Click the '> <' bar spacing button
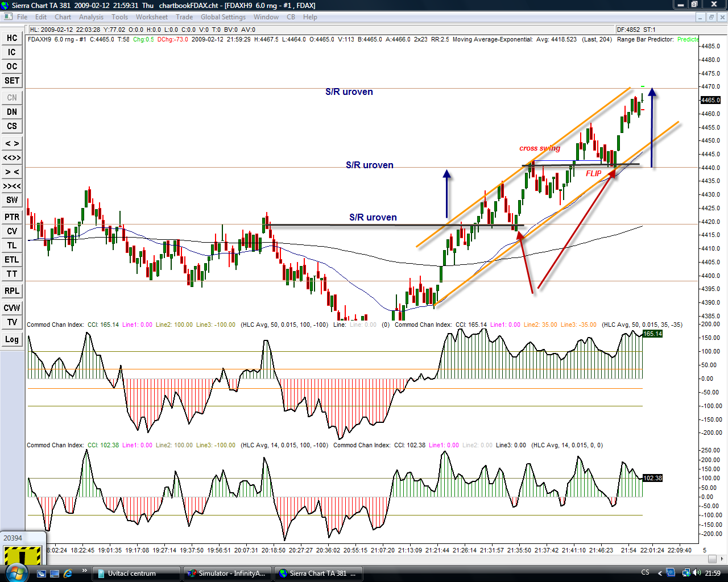728x582 pixels. click(12, 172)
